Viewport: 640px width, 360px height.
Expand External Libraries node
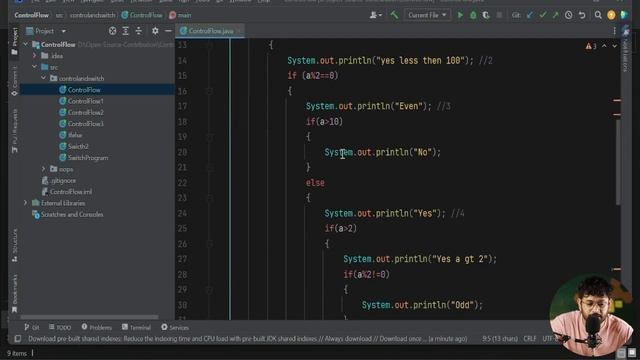pos(26,202)
